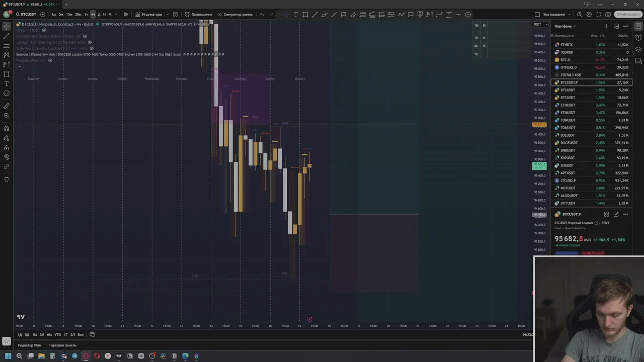Viewport: 644px width, 362px height.
Task: Set the YTD date range
Action: [57, 335]
